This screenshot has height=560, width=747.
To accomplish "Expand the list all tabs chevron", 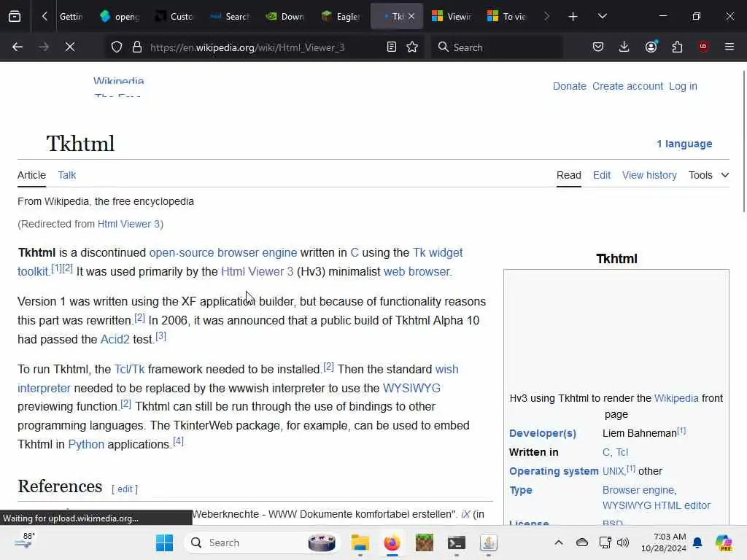I will (x=602, y=16).
